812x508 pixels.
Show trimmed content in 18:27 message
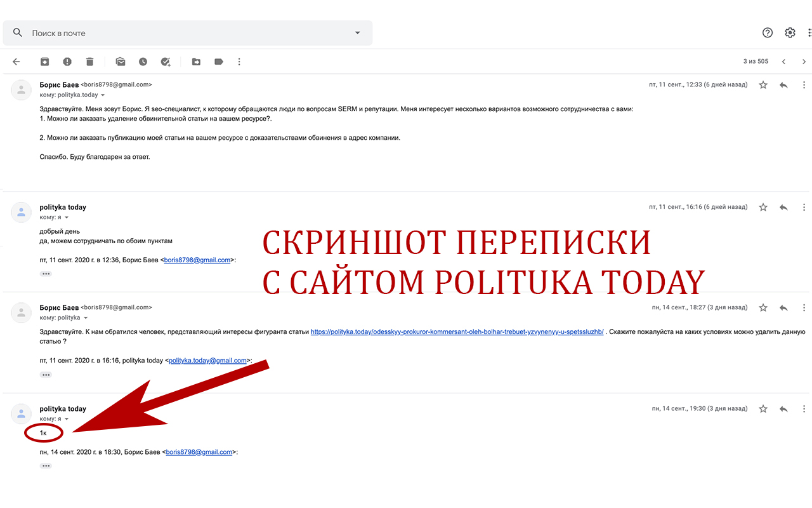[x=46, y=375]
